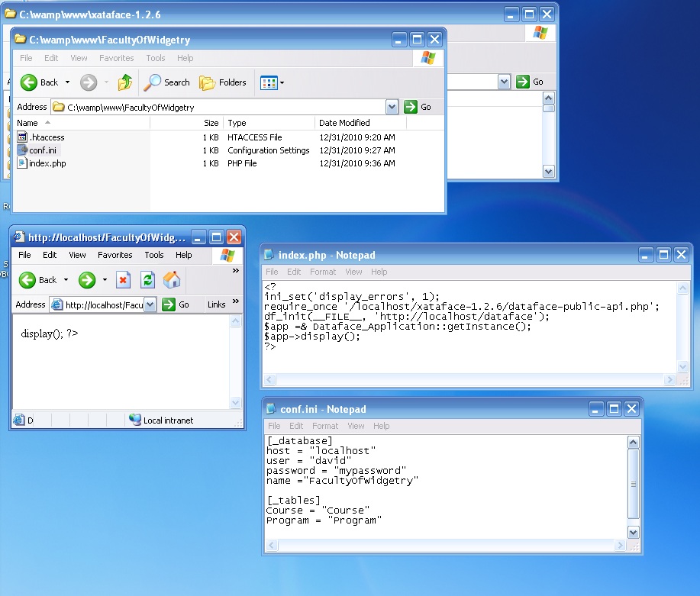
Task: Click green Go arrow in FacultyOfWidgetry Explorer
Action: coord(410,107)
